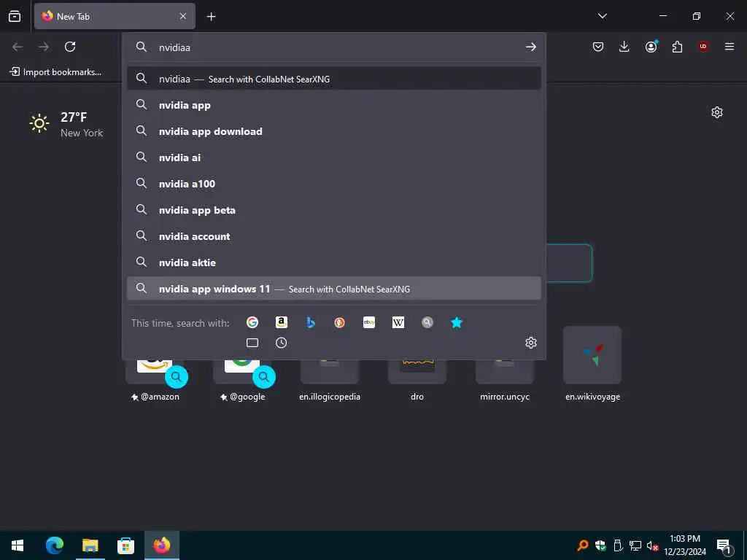Open the weather widget for New York
The image size is (747, 560).
pyautogui.click(x=66, y=124)
